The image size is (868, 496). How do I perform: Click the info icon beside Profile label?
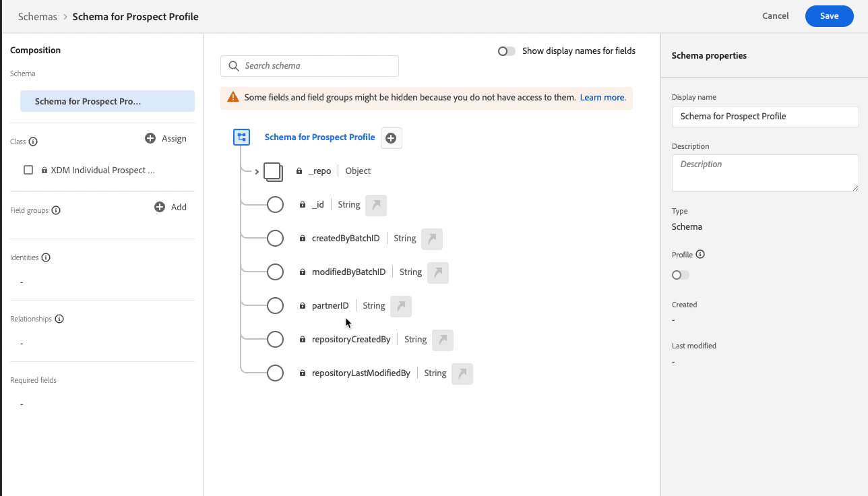[x=700, y=255]
